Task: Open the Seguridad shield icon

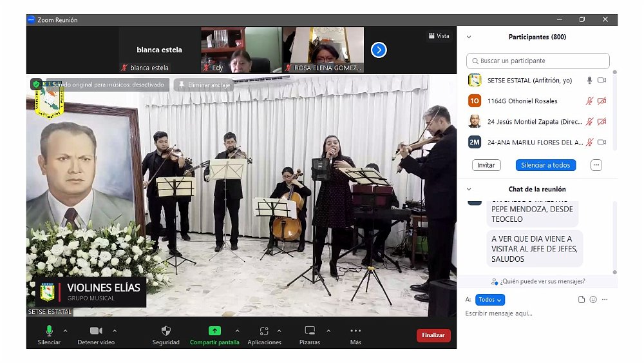Action: click(x=166, y=331)
